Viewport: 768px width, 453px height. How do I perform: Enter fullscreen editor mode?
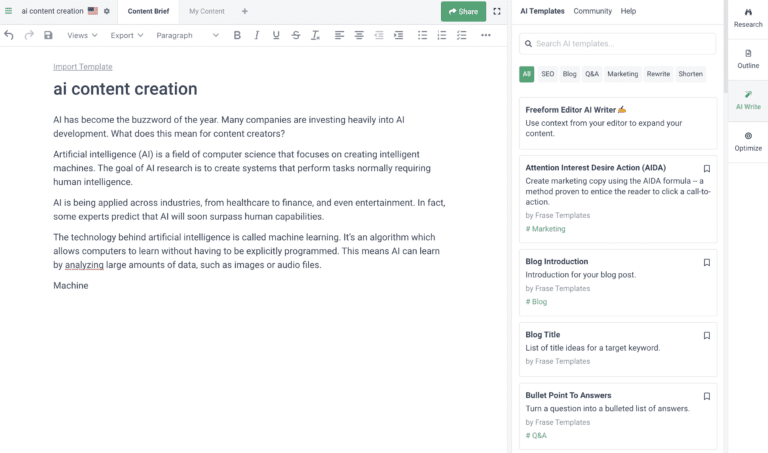coord(497,12)
